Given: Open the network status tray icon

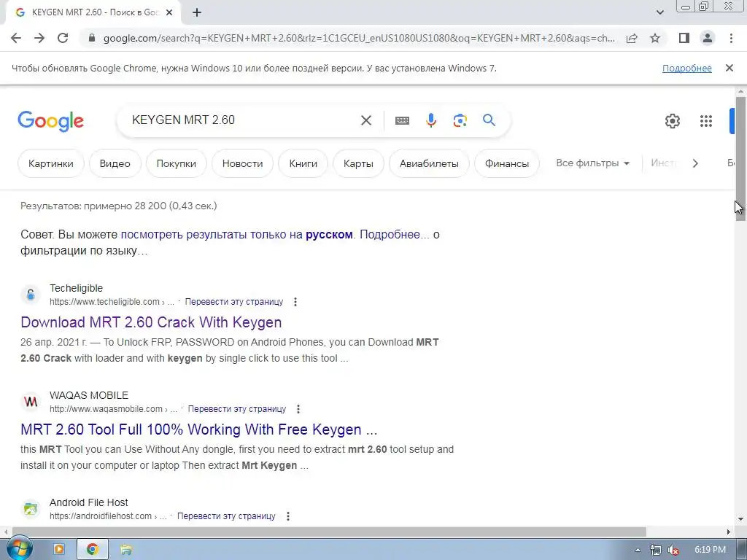Looking at the screenshot, I should (656, 550).
